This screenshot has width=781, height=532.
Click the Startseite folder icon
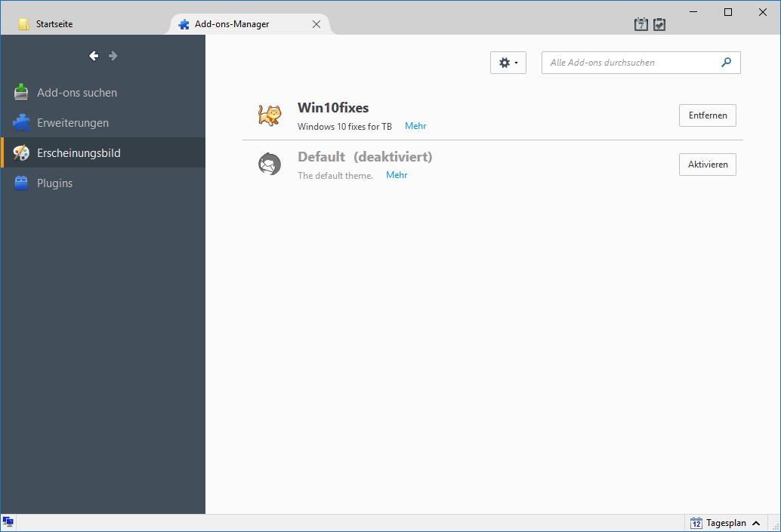[x=23, y=24]
